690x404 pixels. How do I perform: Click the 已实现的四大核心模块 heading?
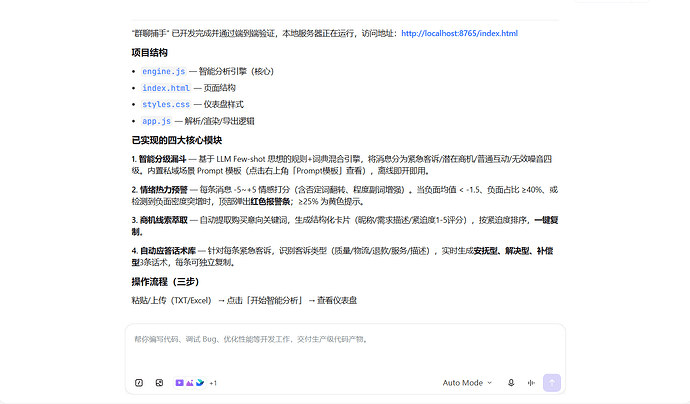pos(177,140)
